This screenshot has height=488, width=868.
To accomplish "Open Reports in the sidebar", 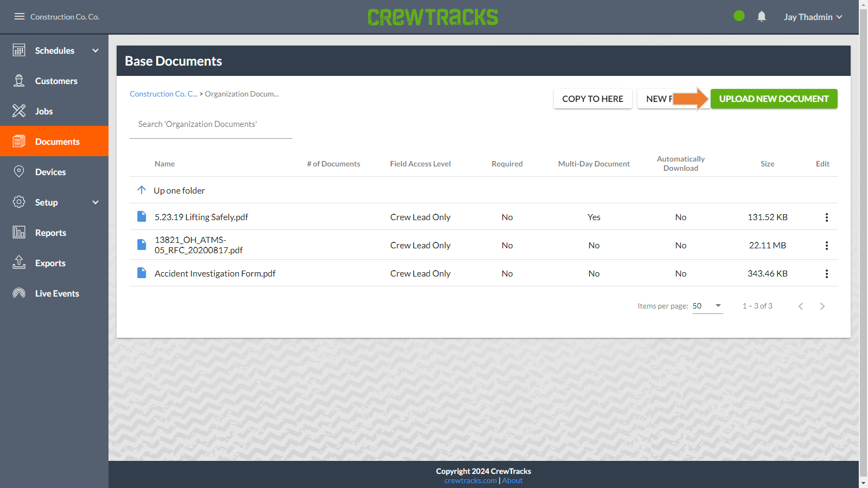I will (x=54, y=233).
